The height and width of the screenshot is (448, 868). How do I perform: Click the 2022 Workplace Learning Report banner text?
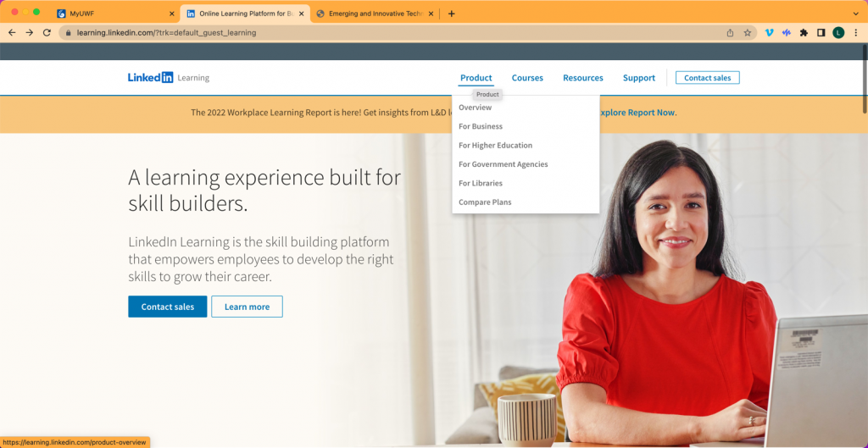(321, 113)
